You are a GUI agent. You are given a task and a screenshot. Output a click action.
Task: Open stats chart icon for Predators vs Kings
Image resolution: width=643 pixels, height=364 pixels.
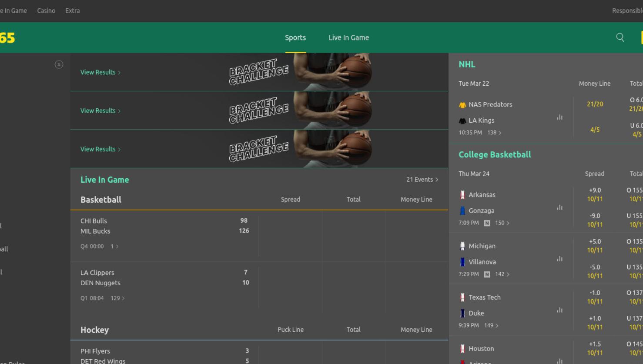(559, 117)
